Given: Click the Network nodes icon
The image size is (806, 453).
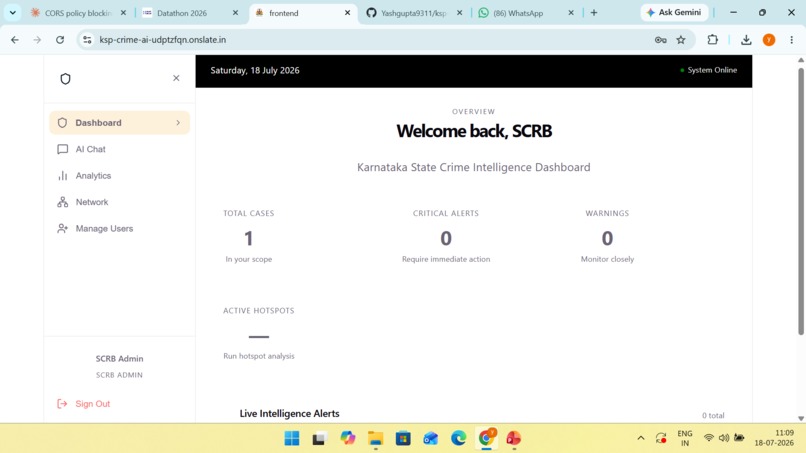Looking at the screenshot, I should (x=62, y=202).
